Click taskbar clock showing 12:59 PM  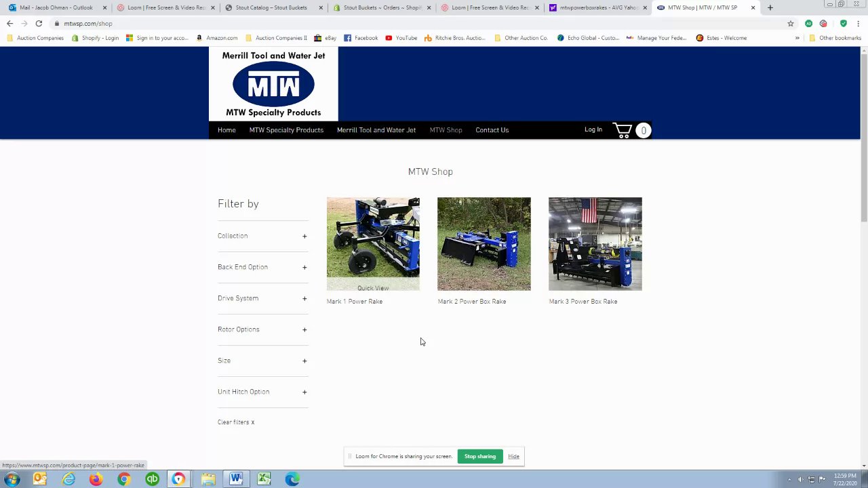pyautogui.click(x=845, y=480)
